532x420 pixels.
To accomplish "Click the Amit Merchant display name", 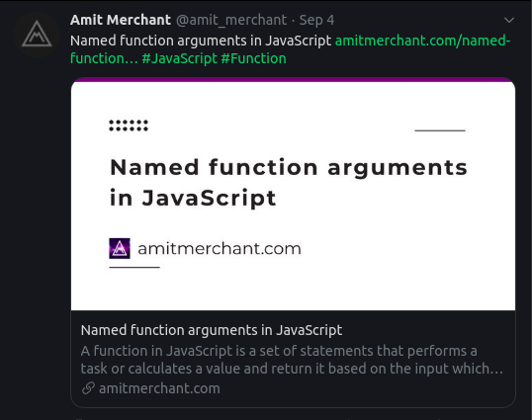I will 121,20.
